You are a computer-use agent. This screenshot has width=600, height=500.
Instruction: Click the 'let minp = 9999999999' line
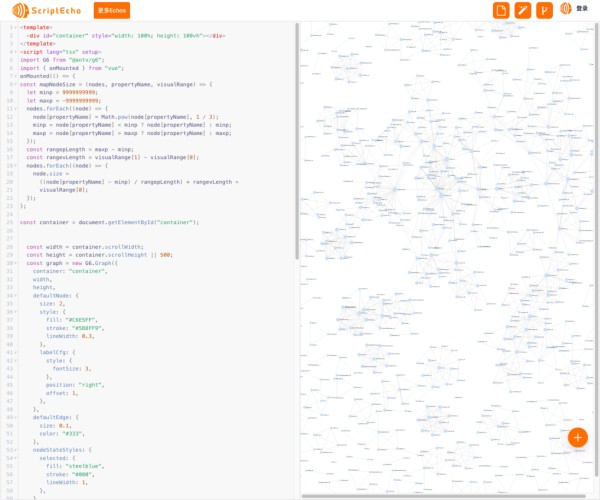tap(62, 93)
